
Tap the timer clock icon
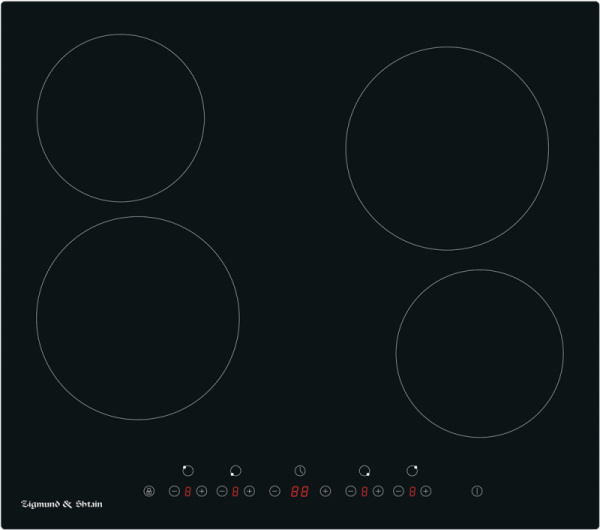tap(300, 470)
